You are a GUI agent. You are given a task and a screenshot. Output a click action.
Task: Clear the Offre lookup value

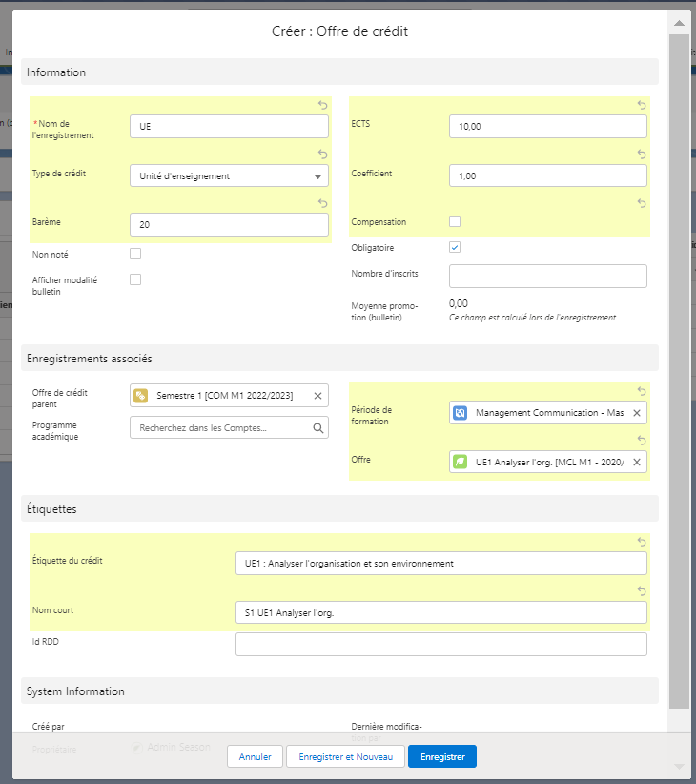(637, 463)
